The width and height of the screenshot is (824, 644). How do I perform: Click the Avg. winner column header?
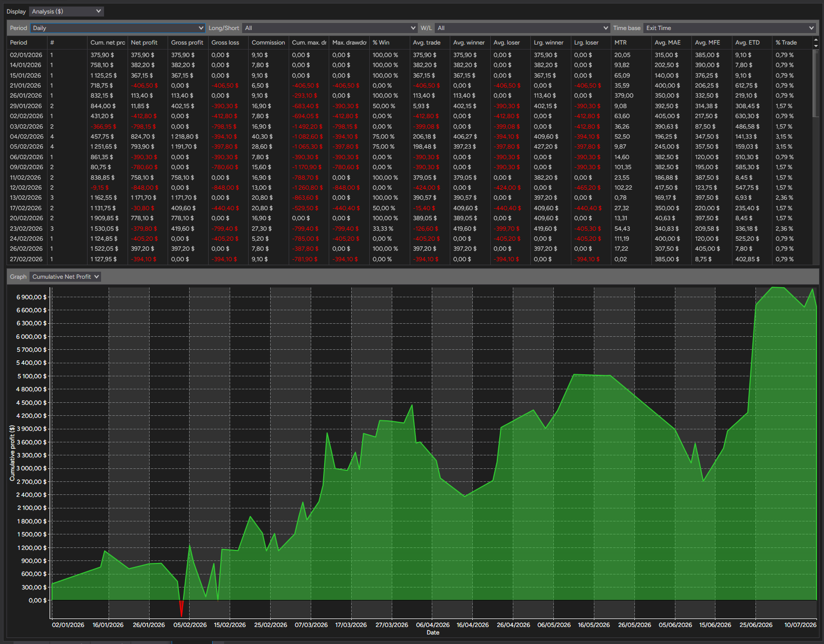(470, 43)
